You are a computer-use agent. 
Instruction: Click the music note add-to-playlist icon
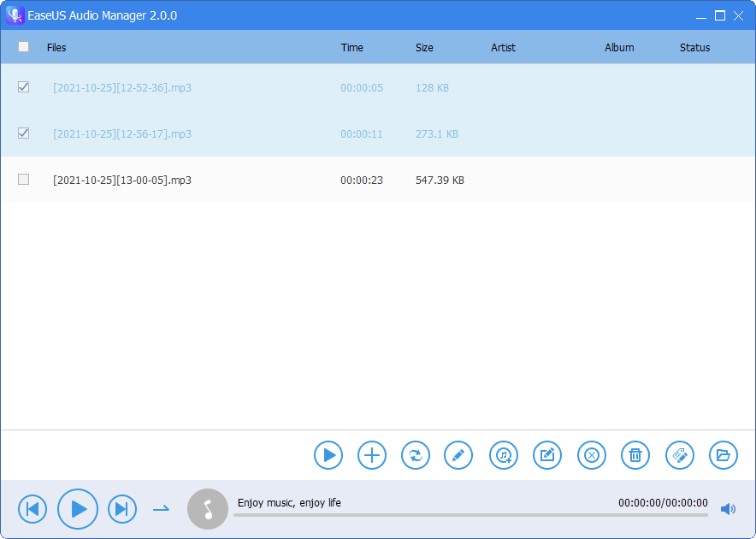click(x=504, y=455)
